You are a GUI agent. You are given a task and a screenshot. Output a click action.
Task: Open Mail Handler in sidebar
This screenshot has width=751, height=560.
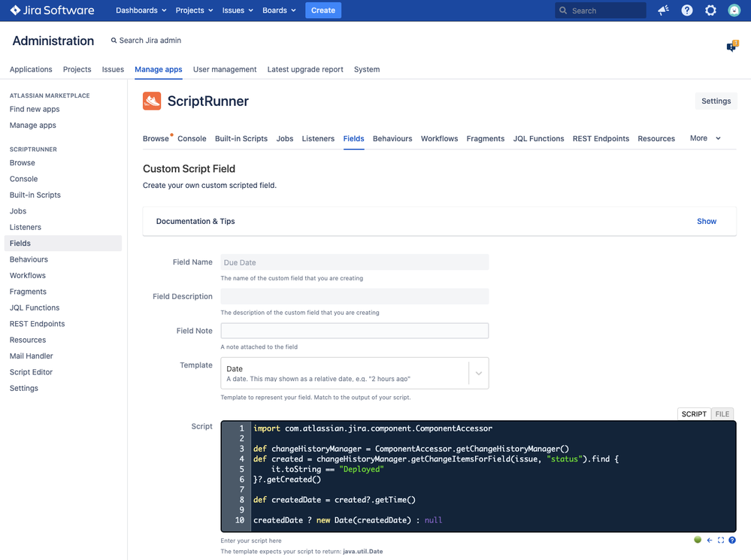tap(31, 356)
